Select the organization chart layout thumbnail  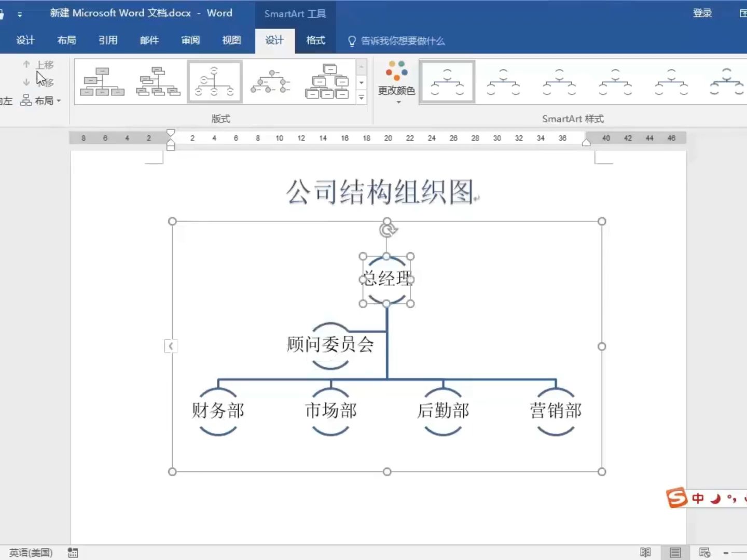[102, 81]
